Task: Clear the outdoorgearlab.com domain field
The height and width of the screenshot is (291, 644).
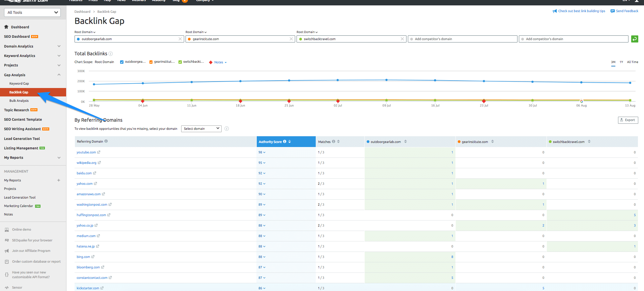Action: [180, 39]
